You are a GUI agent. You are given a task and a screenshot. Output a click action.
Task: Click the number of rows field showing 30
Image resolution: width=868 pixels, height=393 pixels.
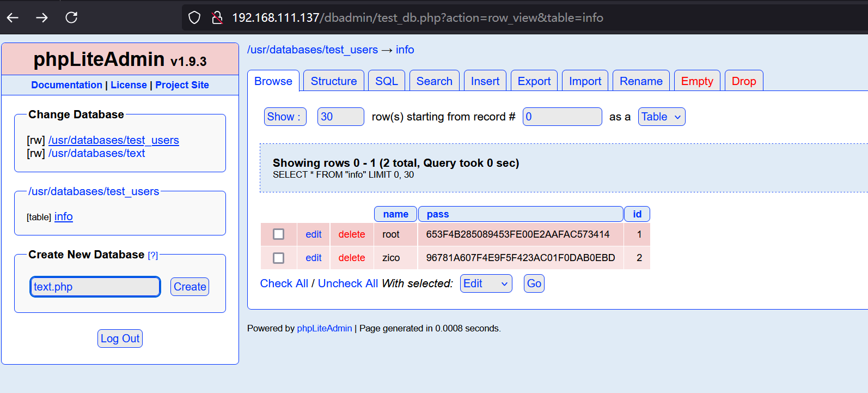coord(341,117)
